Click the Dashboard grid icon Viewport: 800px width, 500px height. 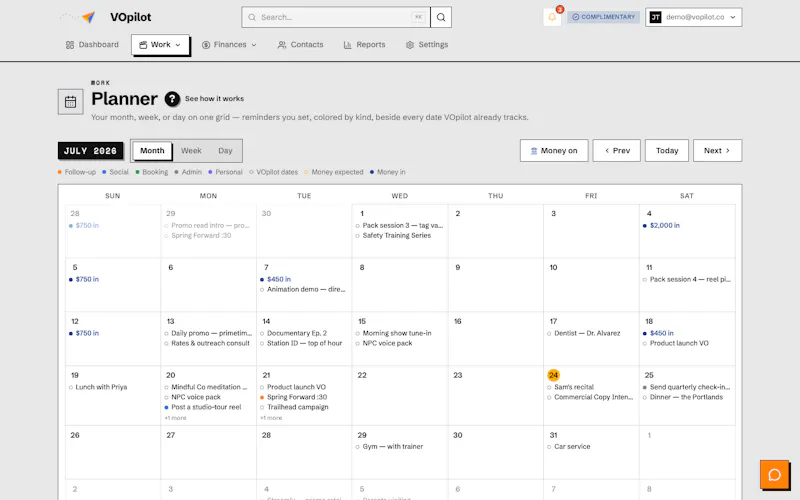[70, 45]
